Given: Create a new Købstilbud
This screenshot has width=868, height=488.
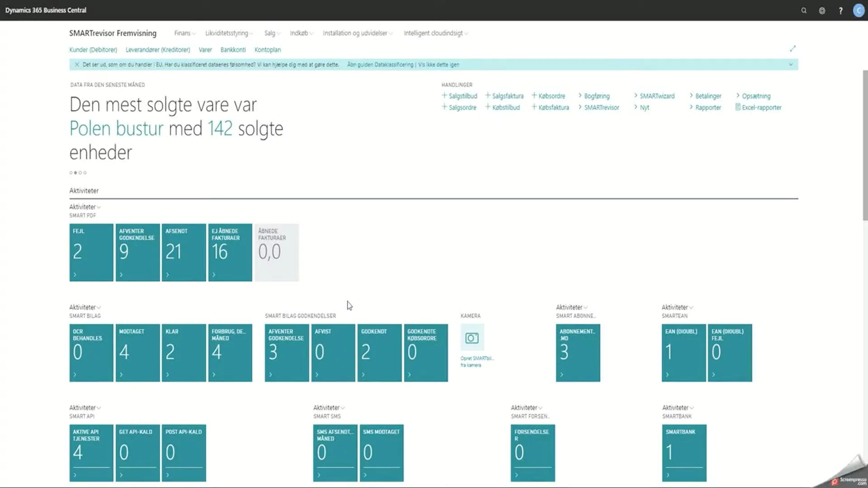Looking at the screenshot, I should [502, 108].
